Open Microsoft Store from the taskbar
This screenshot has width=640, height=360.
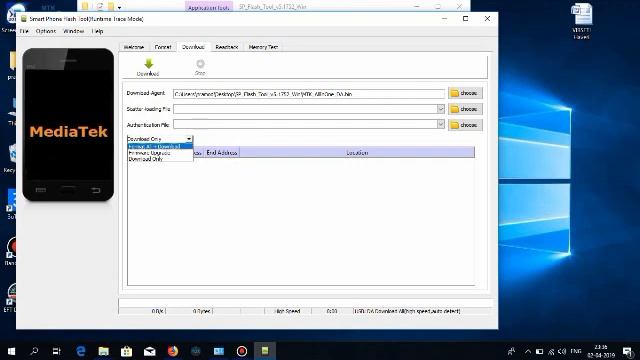[127, 351]
